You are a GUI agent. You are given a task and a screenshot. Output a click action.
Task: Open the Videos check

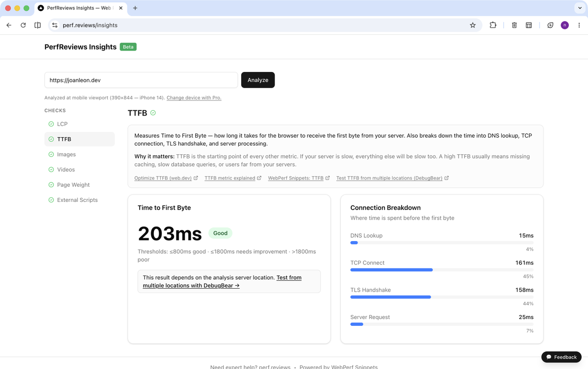pyautogui.click(x=79, y=170)
